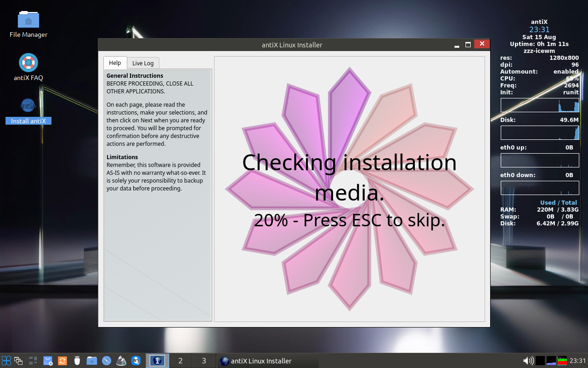Image resolution: width=588 pixels, height=368 pixels.
Task: Open the file manager folder icon in taskbar
Action: click(92, 361)
